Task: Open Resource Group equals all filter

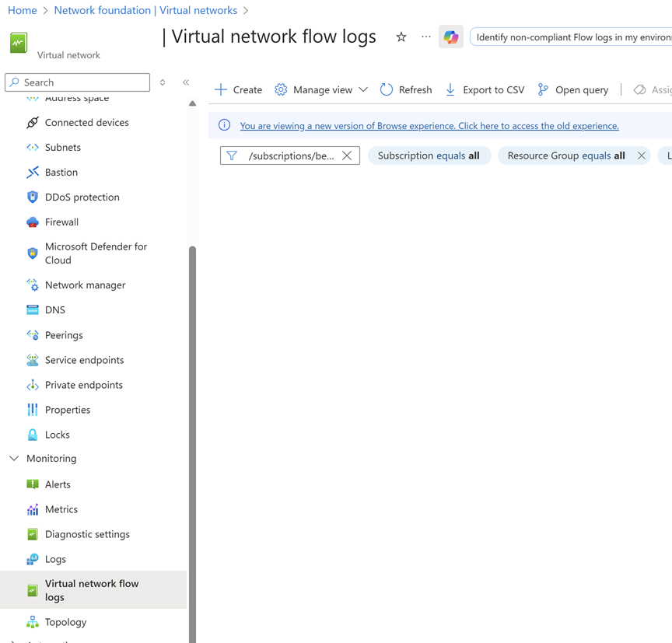Action: (x=566, y=156)
